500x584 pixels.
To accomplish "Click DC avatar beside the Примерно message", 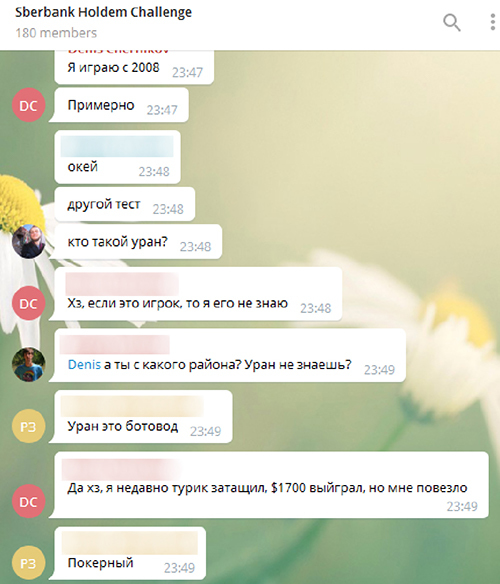I will 29,105.
